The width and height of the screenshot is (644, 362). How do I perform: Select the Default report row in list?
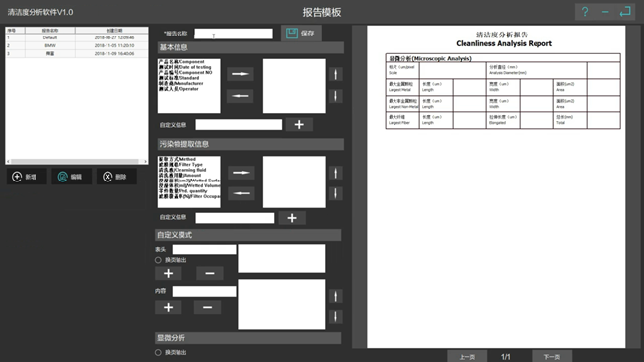pyautogui.click(x=77, y=37)
